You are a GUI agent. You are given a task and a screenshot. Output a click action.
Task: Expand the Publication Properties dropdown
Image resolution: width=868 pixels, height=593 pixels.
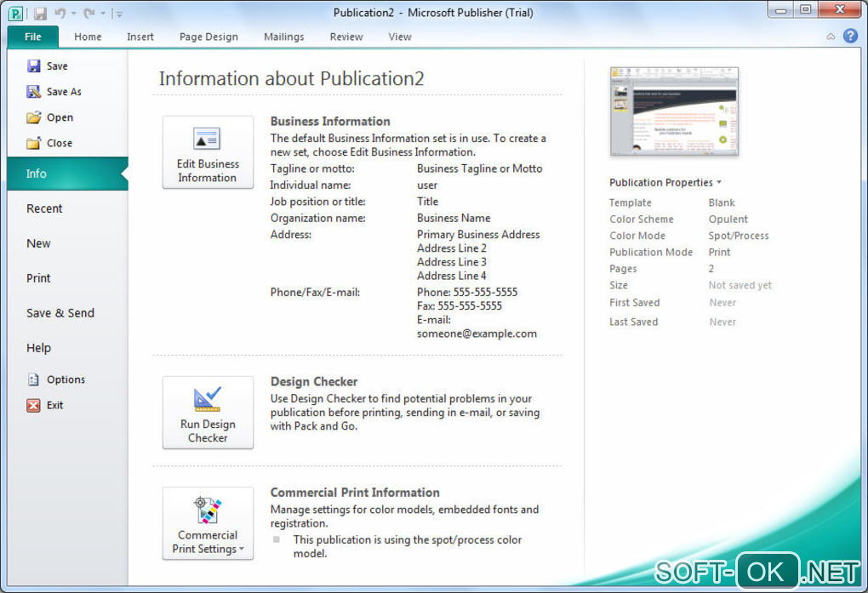(719, 183)
